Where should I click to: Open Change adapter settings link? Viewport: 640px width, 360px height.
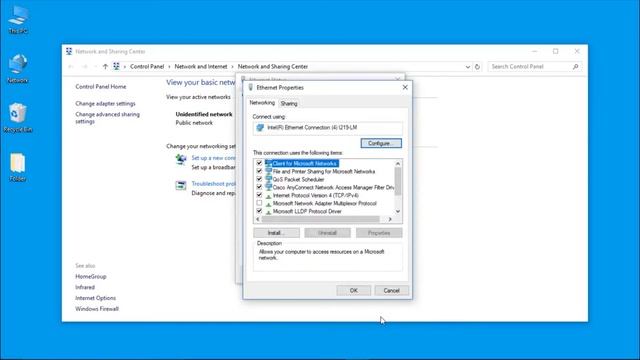[105, 104]
